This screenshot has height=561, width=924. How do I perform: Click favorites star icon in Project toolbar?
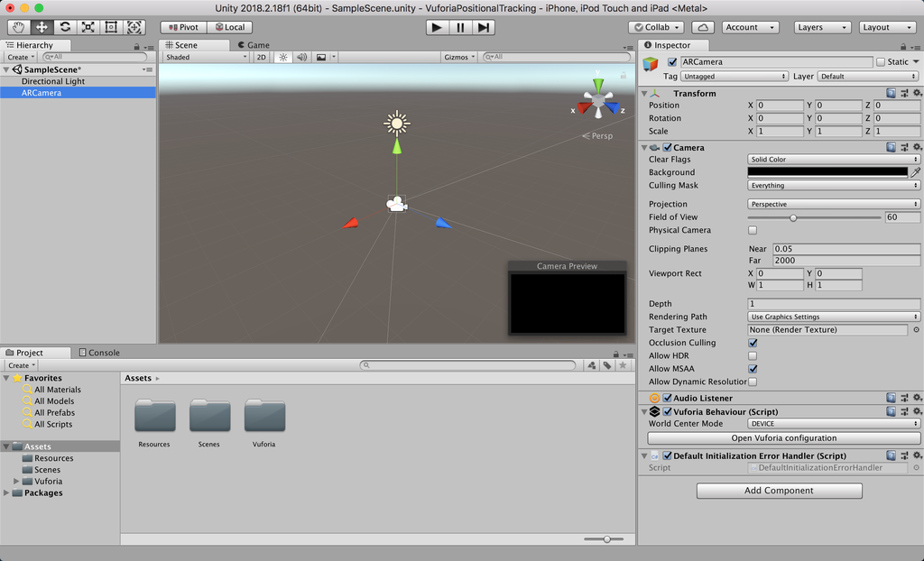[x=623, y=365]
